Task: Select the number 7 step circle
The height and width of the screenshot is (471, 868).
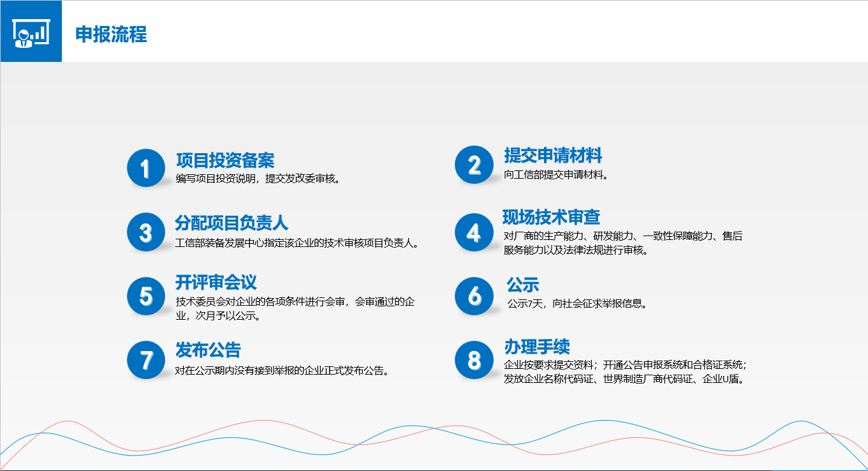Action: click(x=146, y=360)
